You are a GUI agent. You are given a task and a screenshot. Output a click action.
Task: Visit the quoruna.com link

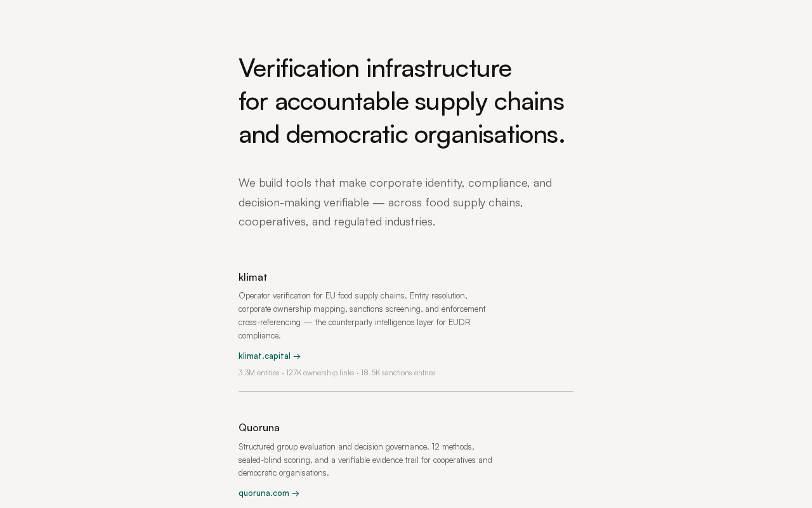264,493
